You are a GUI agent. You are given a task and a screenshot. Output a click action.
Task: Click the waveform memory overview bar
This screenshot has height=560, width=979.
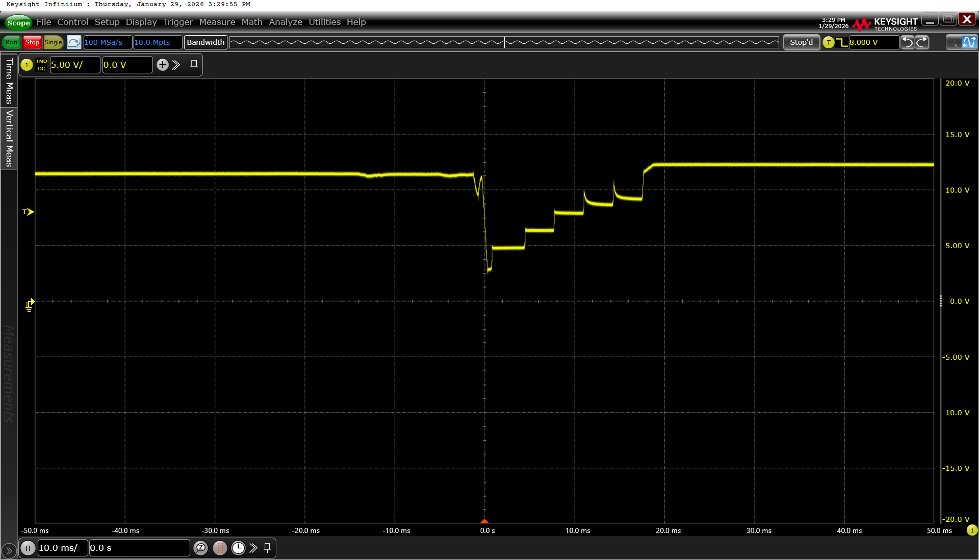[504, 42]
